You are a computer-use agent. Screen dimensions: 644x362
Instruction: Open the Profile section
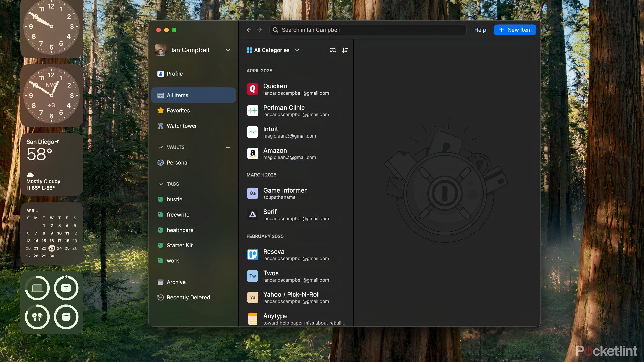click(x=193, y=74)
